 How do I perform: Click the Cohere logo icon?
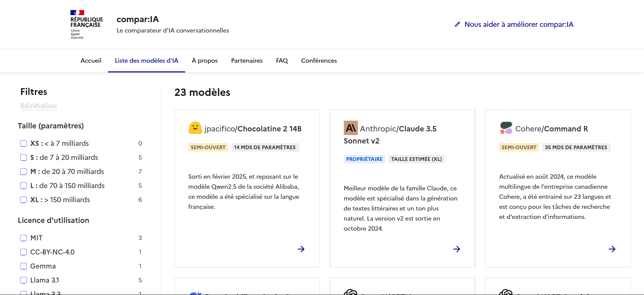(506, 128)
